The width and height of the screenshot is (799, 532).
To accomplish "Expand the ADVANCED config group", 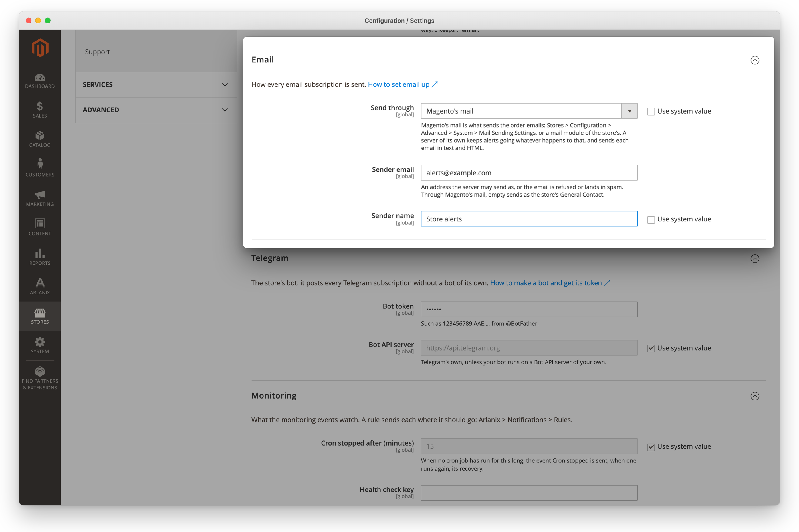I will (x=156, y=110).
